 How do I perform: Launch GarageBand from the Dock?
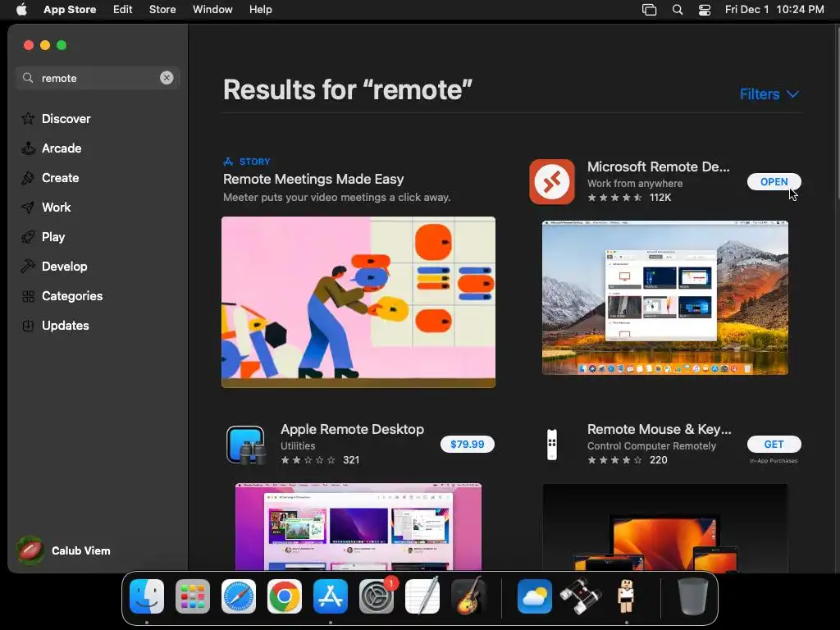point(468,596)
